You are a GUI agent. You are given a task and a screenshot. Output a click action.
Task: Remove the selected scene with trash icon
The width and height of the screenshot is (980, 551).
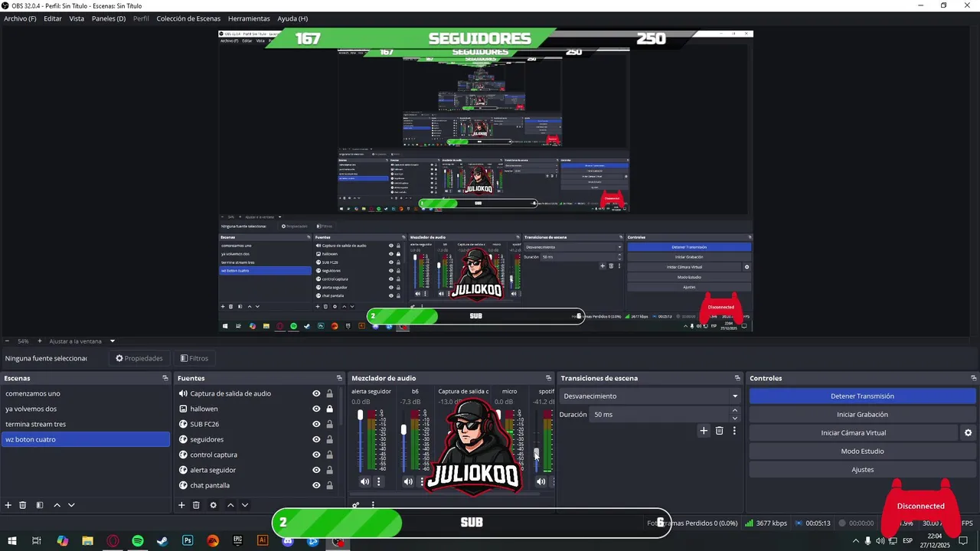pos(23,505)
